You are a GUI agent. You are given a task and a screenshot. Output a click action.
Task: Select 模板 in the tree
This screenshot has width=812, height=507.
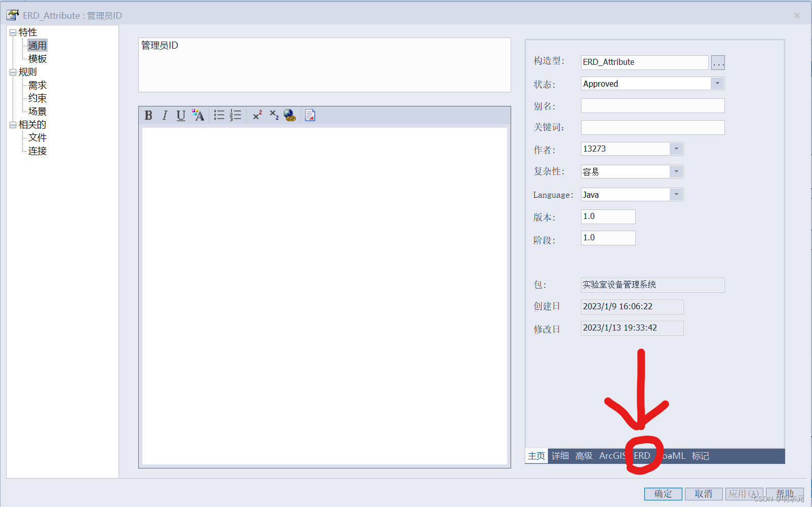(37, 59)
